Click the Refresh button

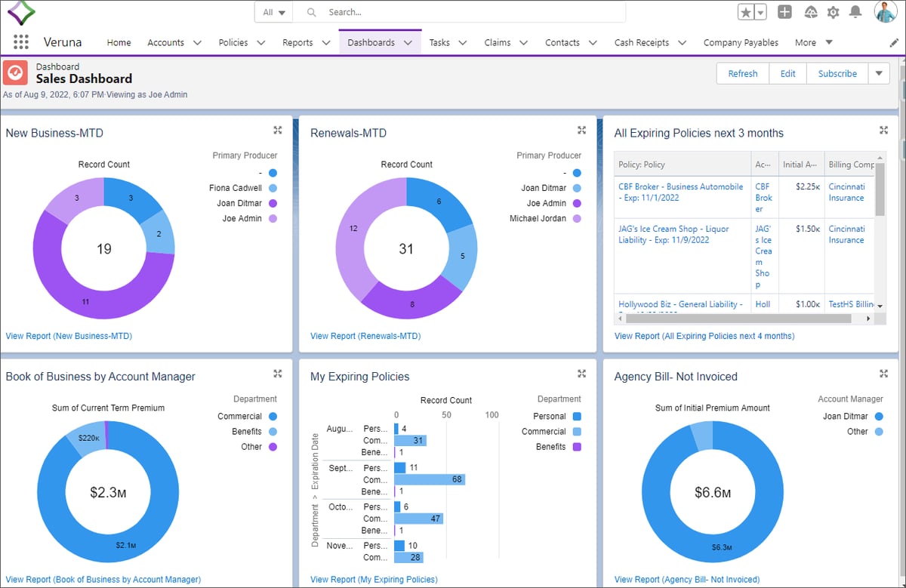pos(743,73)
